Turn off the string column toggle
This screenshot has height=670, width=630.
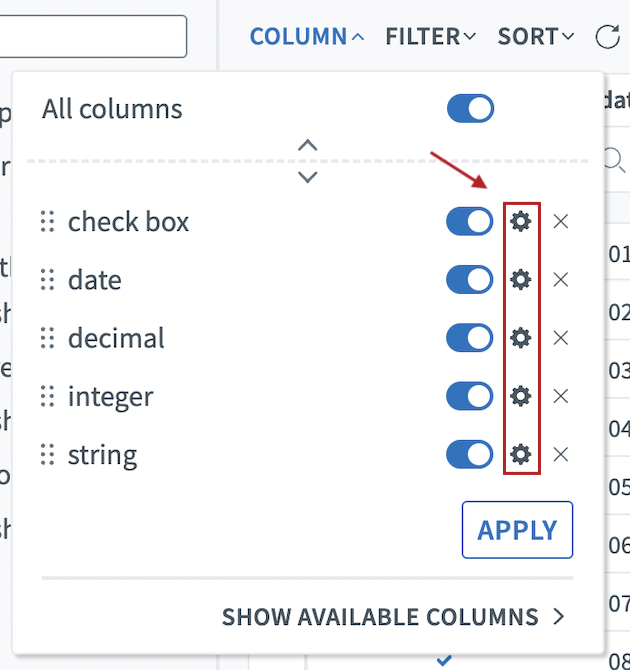pos(470,455)
